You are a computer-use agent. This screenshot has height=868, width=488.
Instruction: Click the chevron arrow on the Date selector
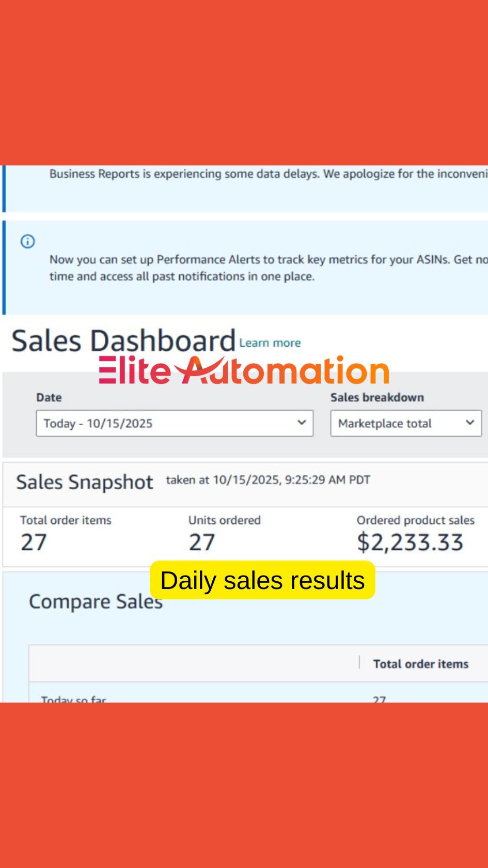coord(302,423)
